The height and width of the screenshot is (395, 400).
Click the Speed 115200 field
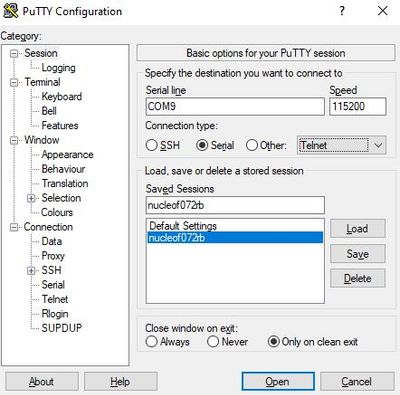[x=358, y=107]
